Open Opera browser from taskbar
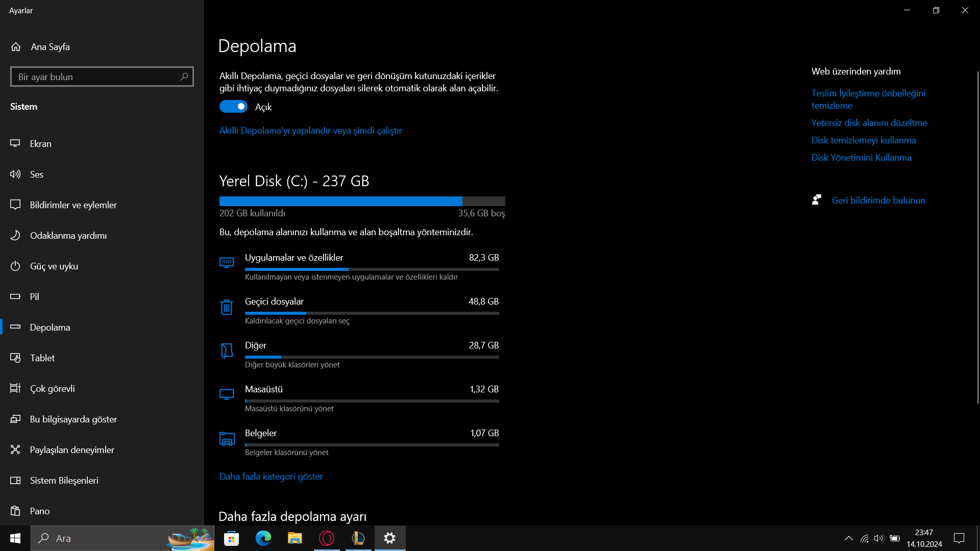Screen dimensions: 980x551 [327, 538]
